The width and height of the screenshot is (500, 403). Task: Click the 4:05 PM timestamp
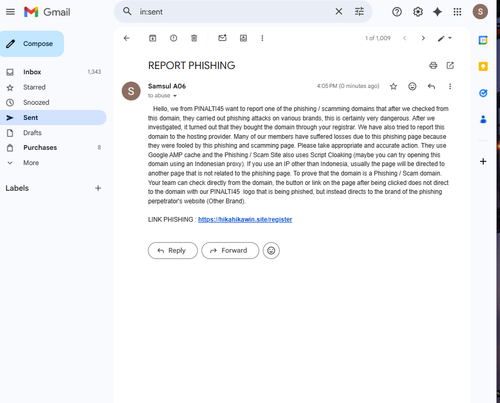click(x=348, y=86)
